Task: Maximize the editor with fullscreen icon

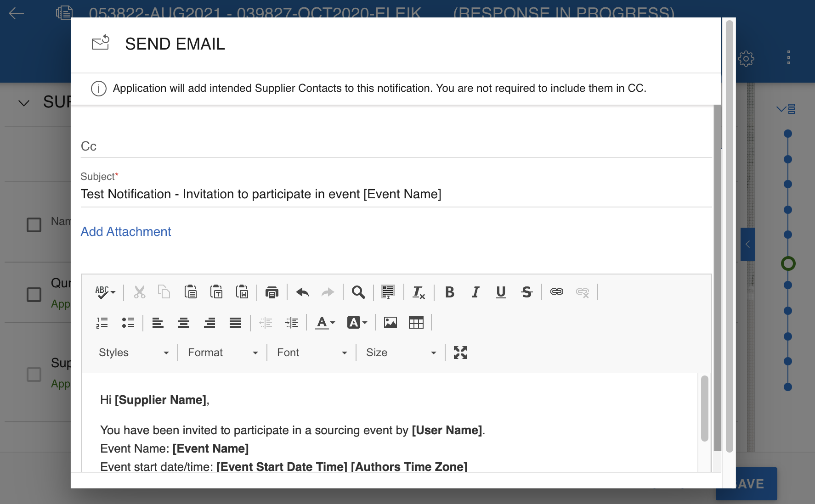Action: (x=460, y=353)
